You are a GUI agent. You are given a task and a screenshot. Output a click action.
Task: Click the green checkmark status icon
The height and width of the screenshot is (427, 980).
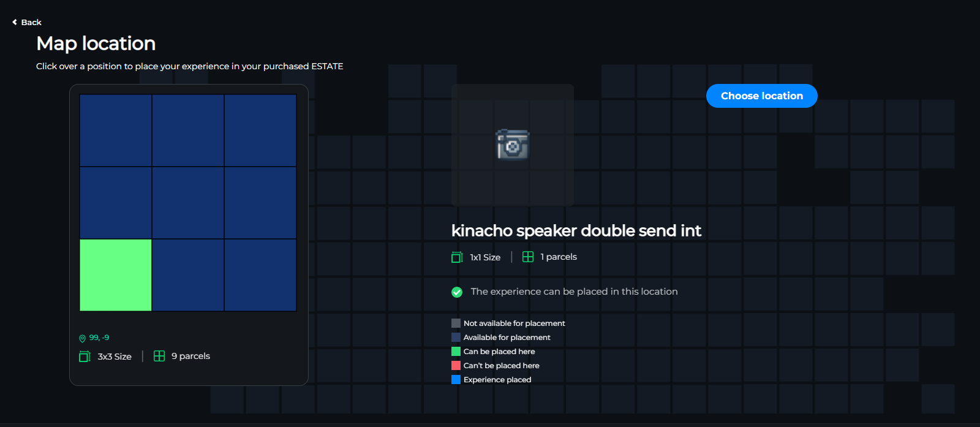(457, 292)
